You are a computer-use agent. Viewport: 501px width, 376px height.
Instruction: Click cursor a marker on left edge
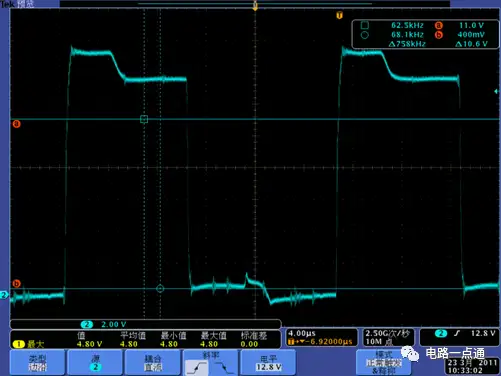click(16, 124)
